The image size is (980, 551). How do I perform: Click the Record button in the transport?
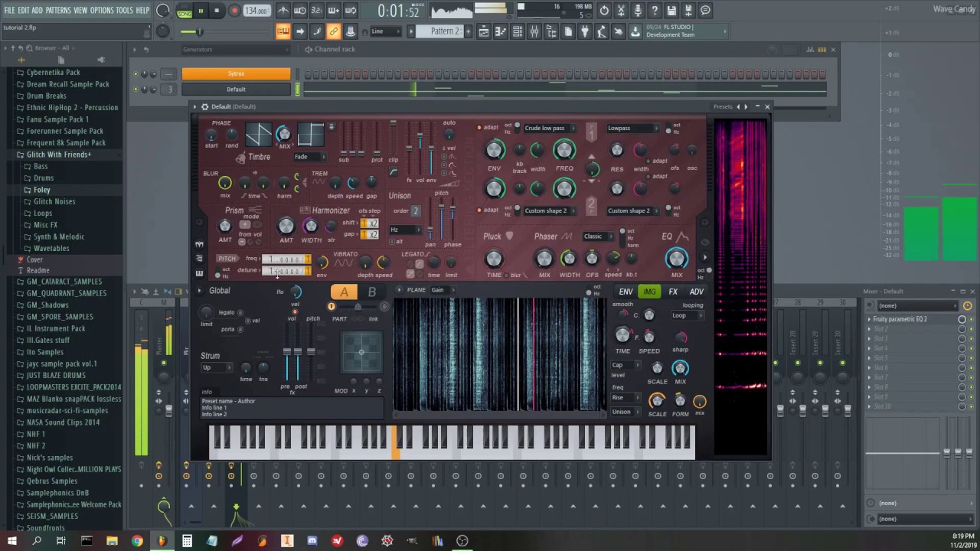(x=234, y=11)
